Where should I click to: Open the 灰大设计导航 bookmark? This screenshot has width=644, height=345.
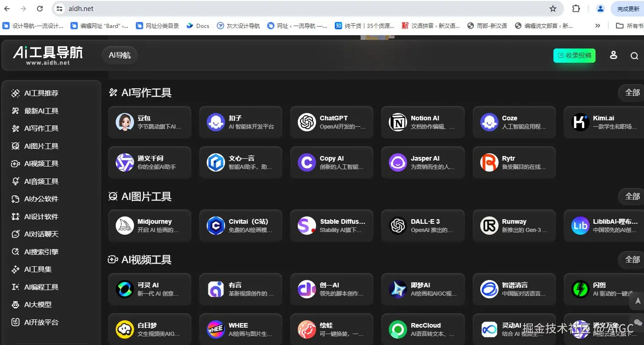click(x=238, y=26)
